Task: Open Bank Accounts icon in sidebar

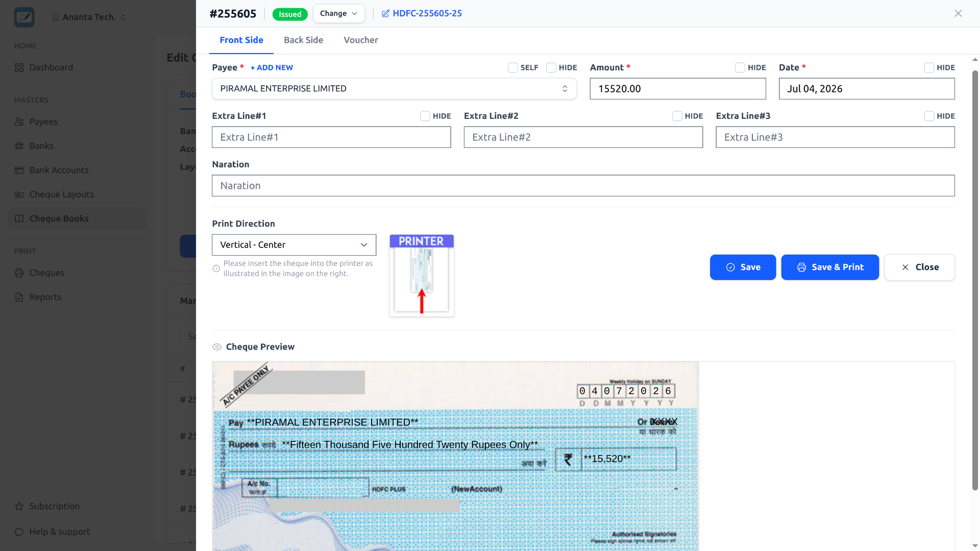Action: [19, 170]
